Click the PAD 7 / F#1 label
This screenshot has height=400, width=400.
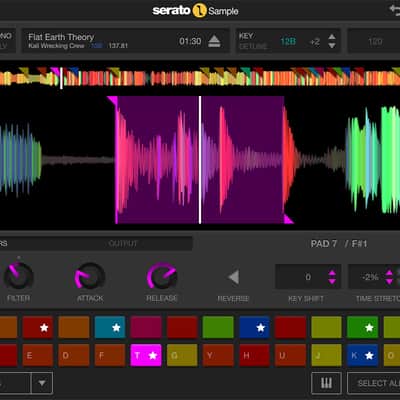[339, 244]
